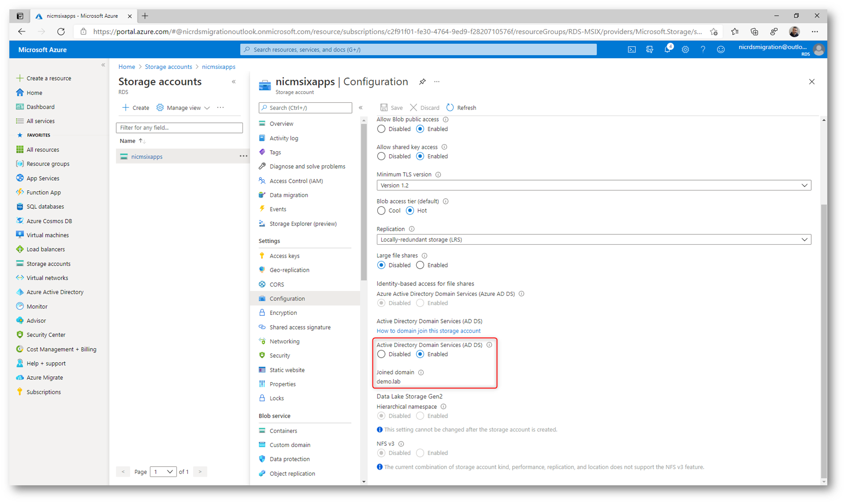Open Containers under Blob service

283,431
